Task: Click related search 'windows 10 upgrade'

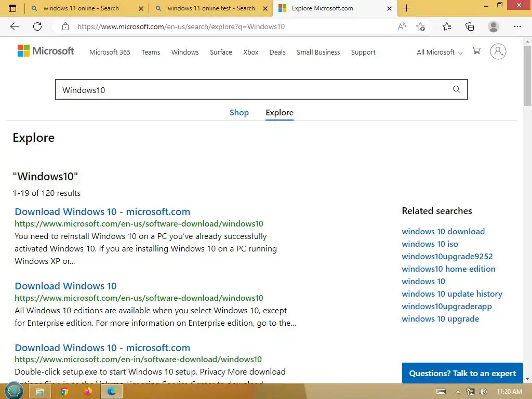Action: point(441,319)
